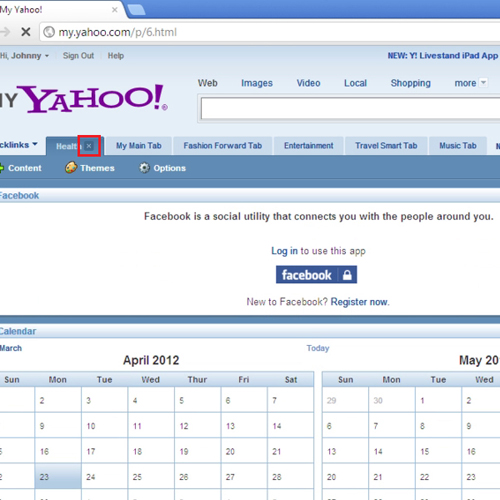Go to March in calendar
500x500 pixels.
pos(11,348)
